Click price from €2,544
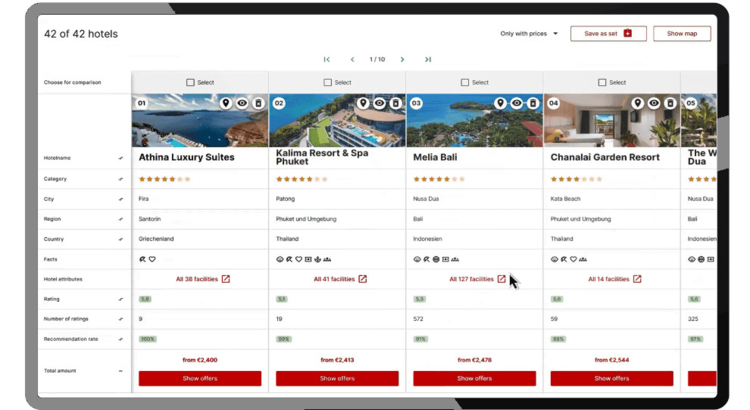 coord(612,360)
